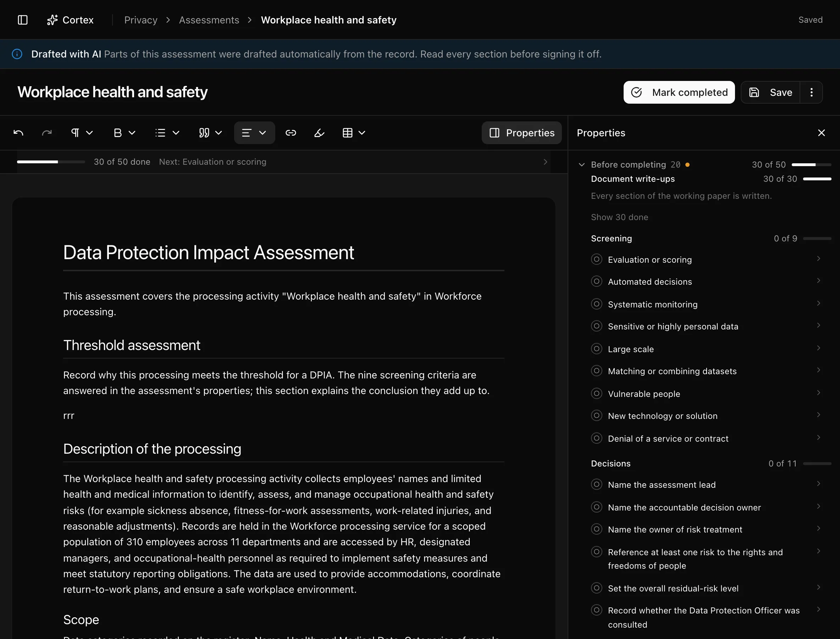Toggle the sidebar panel icon

click(x=23, y=20)
